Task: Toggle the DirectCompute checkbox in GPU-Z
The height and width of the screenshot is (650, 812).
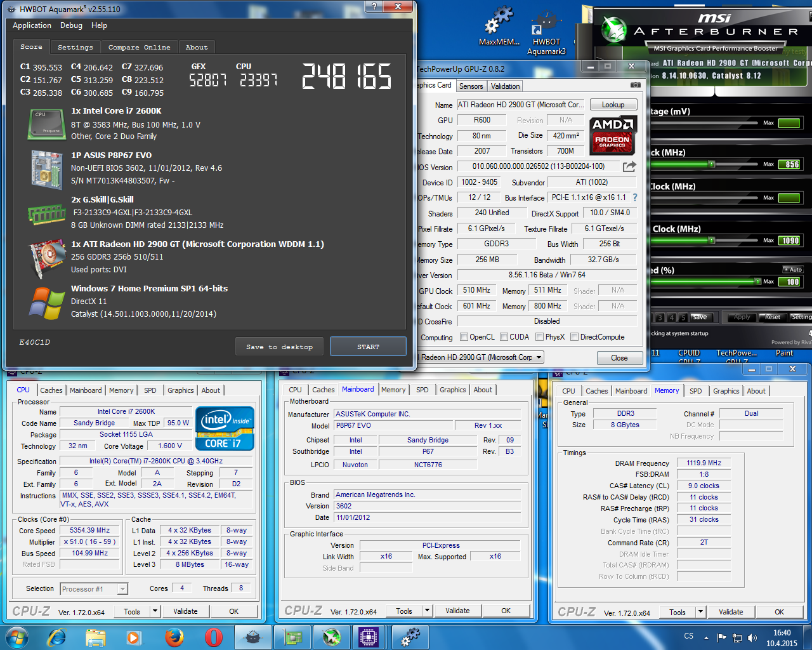Action: tap(574, 337)
